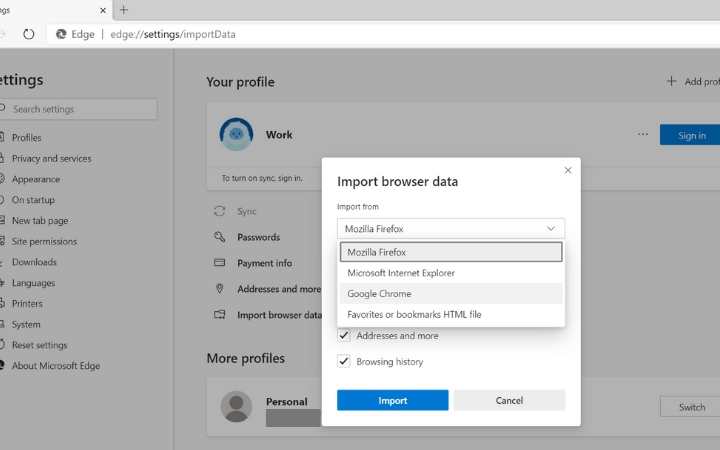The height and width of the screenshot is (450, 720).
Task: Close the current settings tab
Action: (x=103, y=10)
